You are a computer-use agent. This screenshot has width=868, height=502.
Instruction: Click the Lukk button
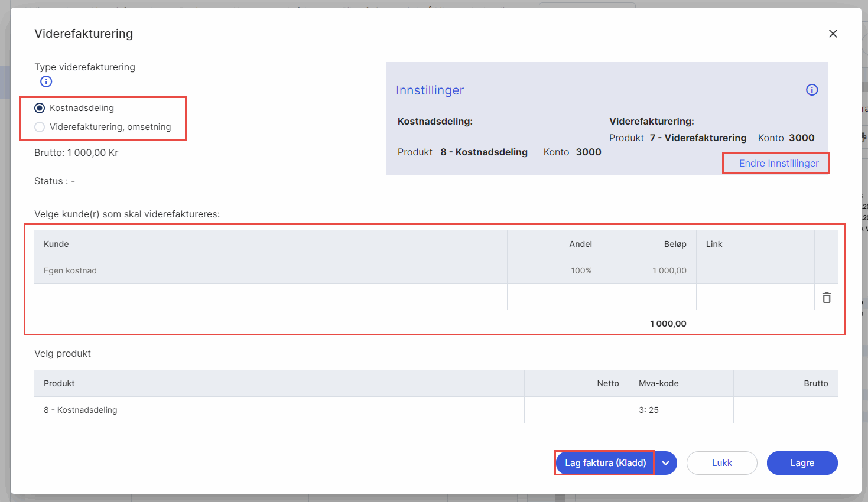[x=721, y=463]
